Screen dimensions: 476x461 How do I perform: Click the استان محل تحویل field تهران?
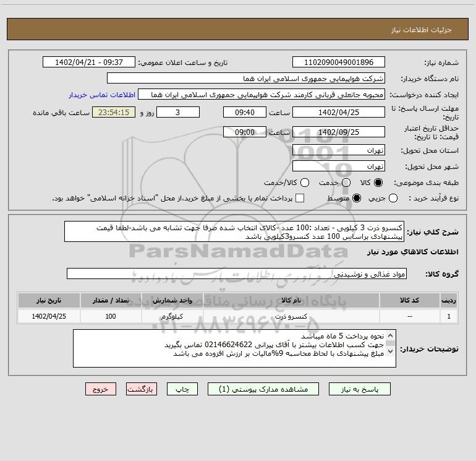coord(339,150)
